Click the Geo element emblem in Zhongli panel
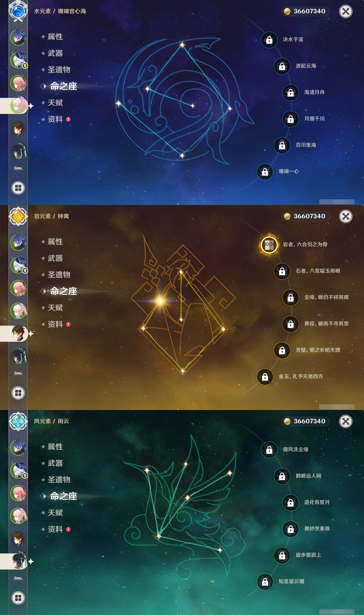The image size is (364, 615). tap(18, 216)
